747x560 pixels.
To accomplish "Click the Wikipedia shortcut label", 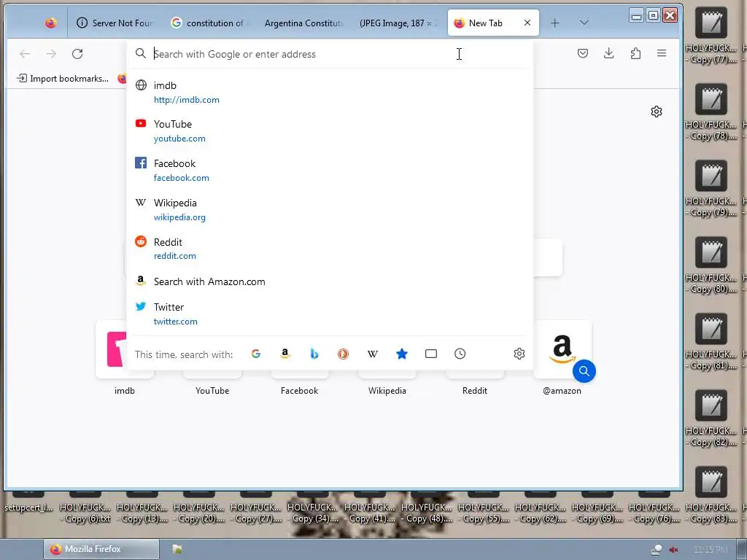I will click(387, 391).
